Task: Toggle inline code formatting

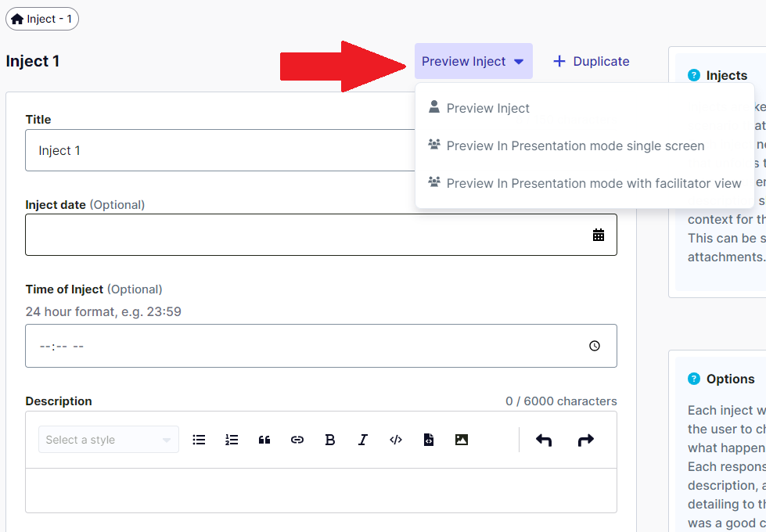Action: tap(396, 440)
